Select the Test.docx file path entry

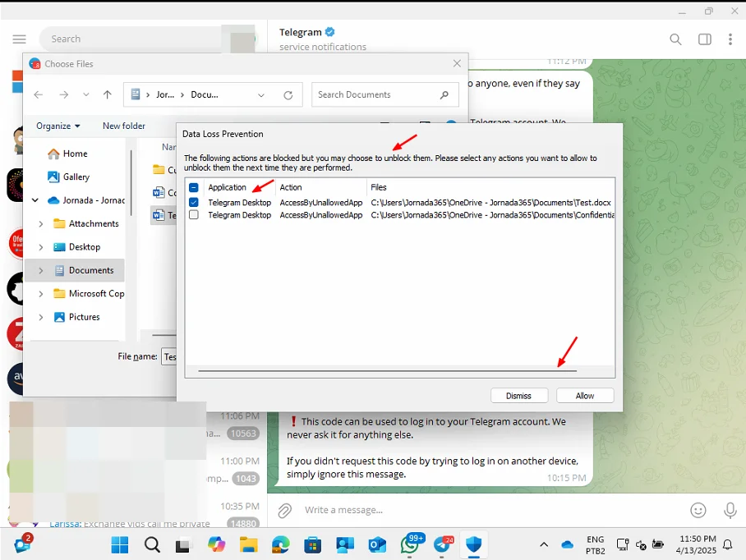click(490, 203)
